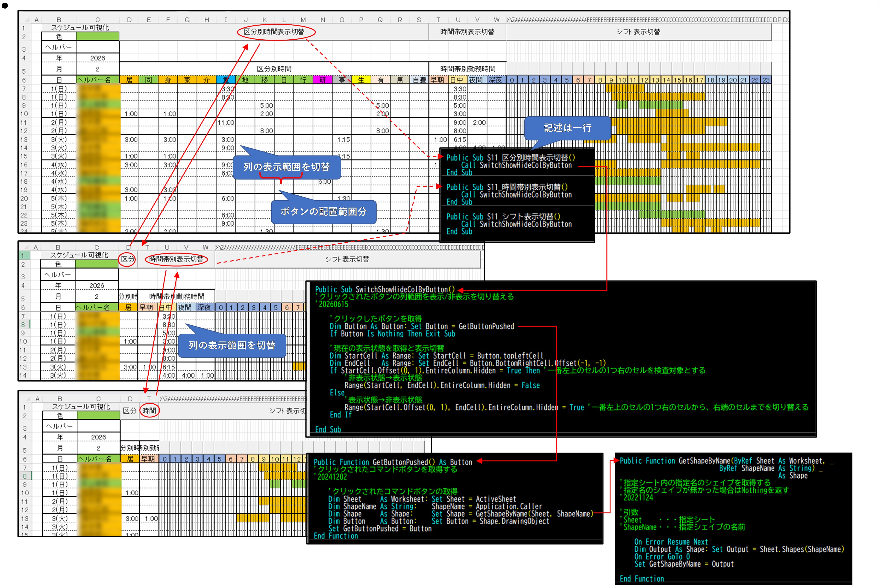The image size is (881, 588).
Task: Click row 8 header in middle sheet
Action: (23, 325)
